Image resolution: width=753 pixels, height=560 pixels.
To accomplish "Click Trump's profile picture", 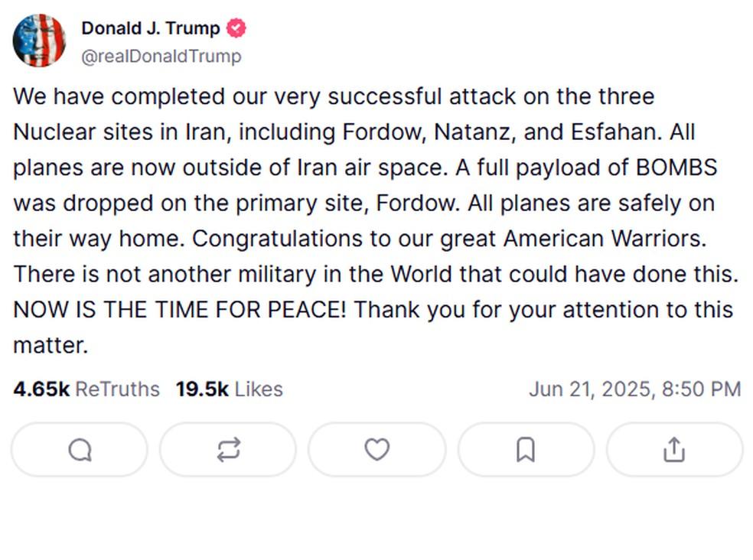I will [38, 40].
